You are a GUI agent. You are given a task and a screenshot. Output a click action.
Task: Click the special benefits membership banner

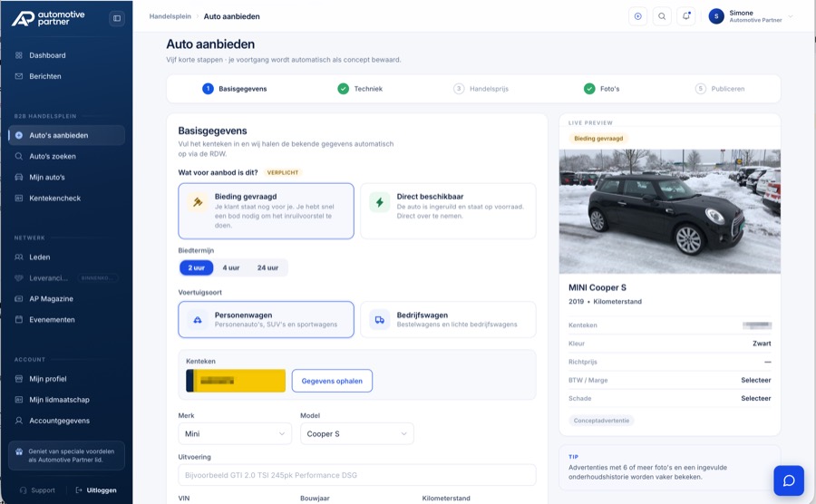tap(66, 456)
